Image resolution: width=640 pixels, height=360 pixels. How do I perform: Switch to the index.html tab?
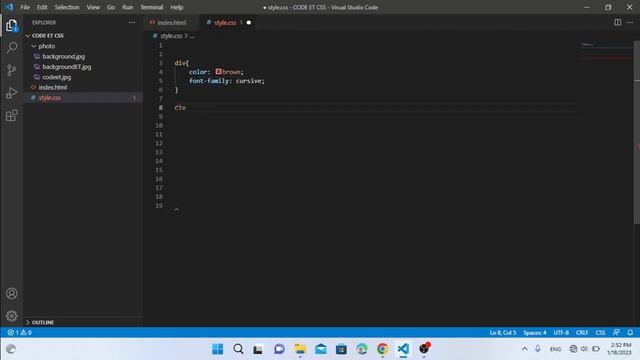click(x=171, y=22)
